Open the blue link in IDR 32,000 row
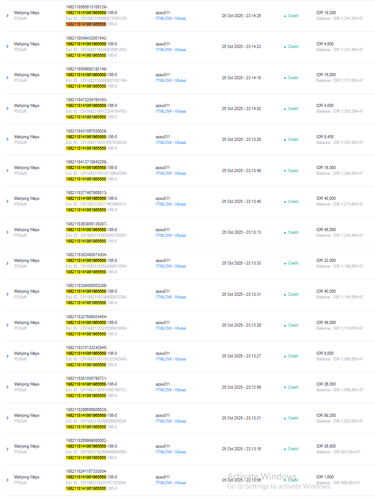The height and width of the screenshot is (500, 375). click(x=171, y=266)
